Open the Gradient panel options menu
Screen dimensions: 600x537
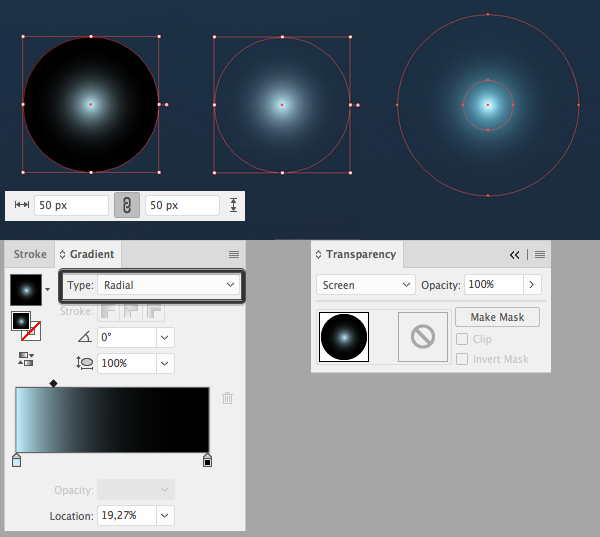coord(234,255)
